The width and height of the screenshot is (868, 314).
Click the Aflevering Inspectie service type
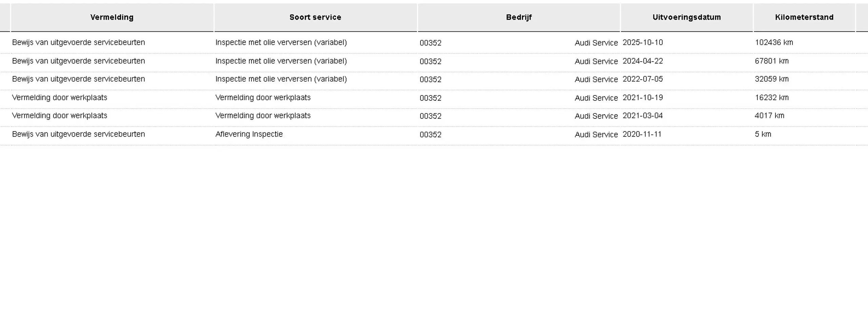pos(249,134)
